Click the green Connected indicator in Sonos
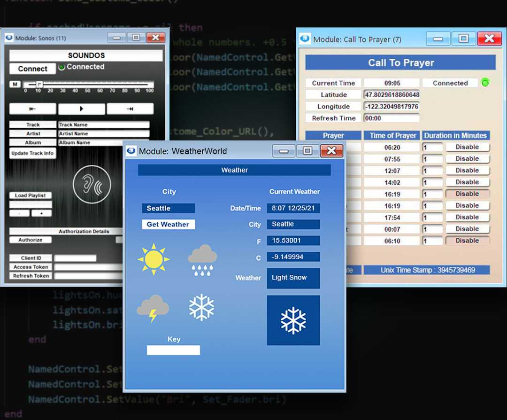This screenshot has width=507, height=420. (61, 67)
